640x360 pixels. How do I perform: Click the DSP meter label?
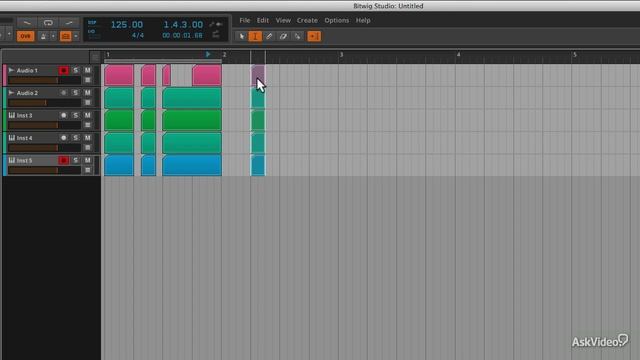click(92, 22)
